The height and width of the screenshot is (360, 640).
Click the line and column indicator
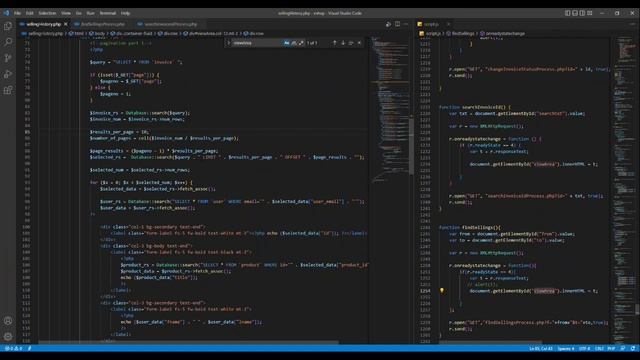[541, 349]
